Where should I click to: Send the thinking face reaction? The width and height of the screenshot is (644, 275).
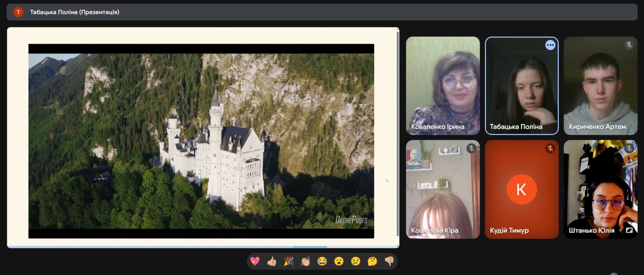[372, 261]
